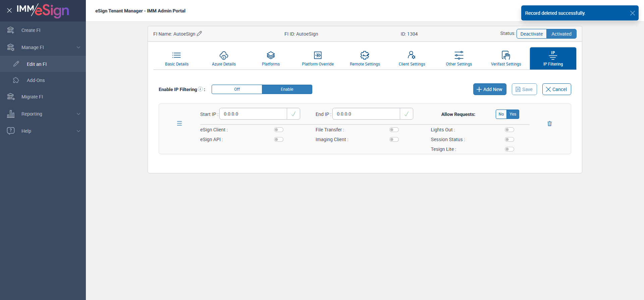Open Edit an FI menu item
The image size is (644, 300).
pos(43,64)
